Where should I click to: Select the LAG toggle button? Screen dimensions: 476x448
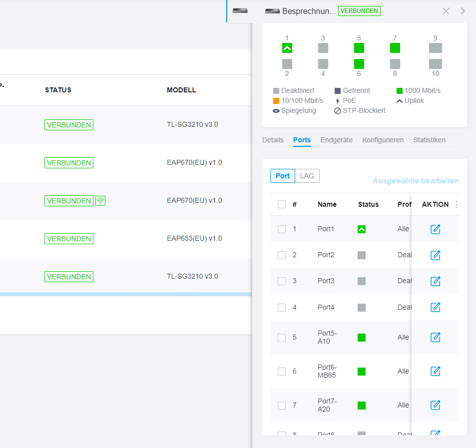pos(307,176)
